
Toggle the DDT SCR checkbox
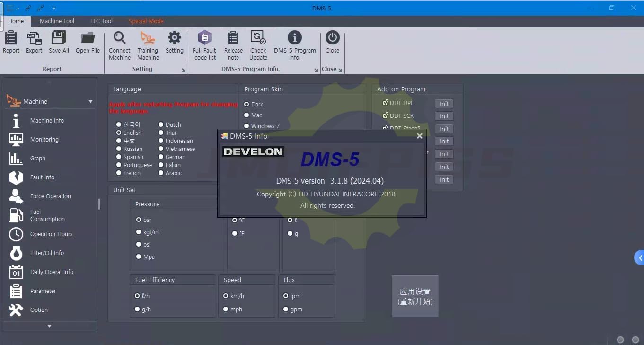click(386, 115)
